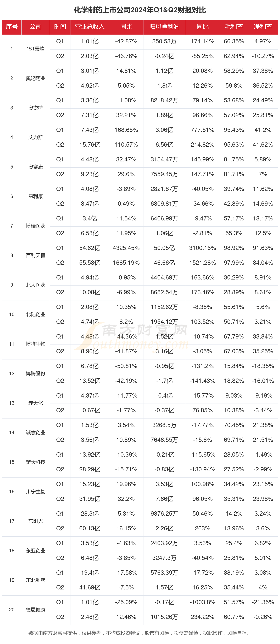Screen dimensions: 280x644
Task: Select the 德展健康 company cell
Action: (36, 609)
